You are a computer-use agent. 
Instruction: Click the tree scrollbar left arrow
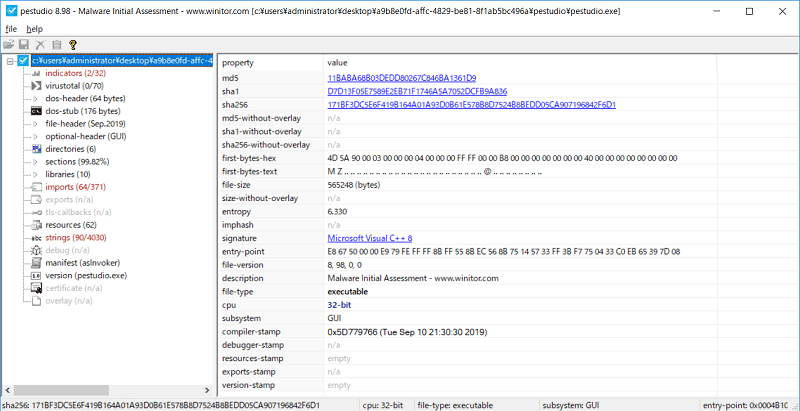[6, 390]
